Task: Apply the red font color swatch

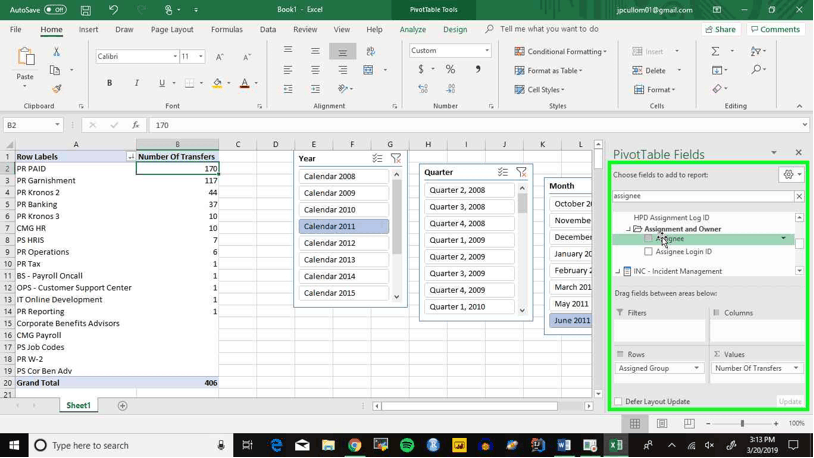Action: (x=245, y=83)
